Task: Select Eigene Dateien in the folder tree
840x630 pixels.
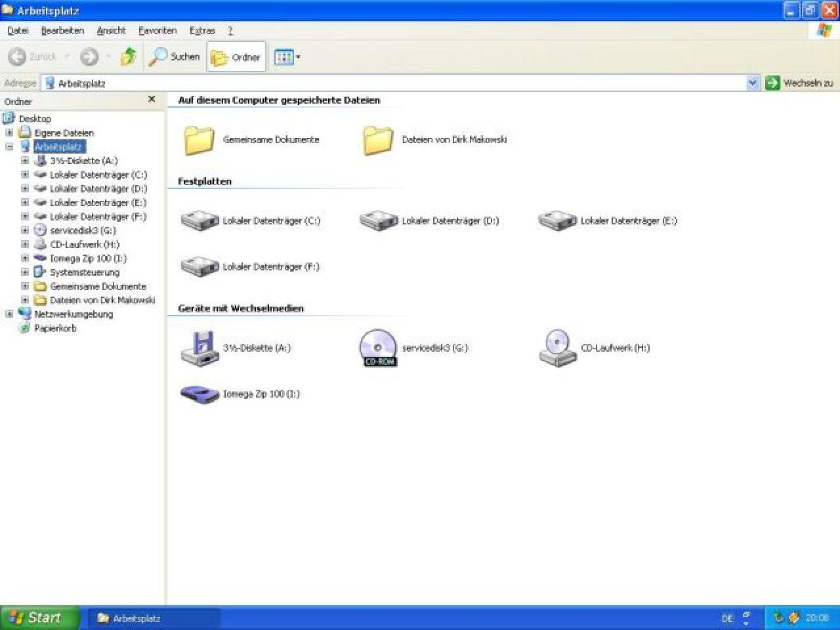Action: click(64, 133)
